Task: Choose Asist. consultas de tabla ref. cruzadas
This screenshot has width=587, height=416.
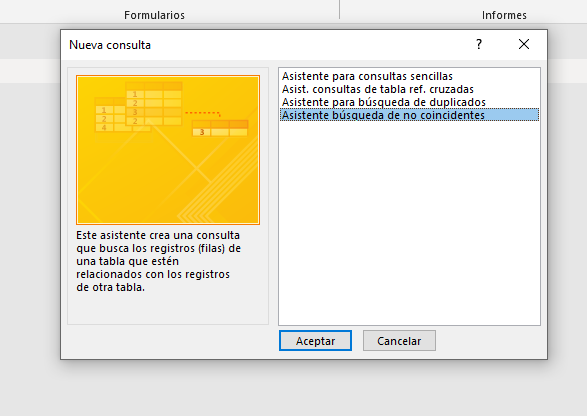Action: [378, 89]
